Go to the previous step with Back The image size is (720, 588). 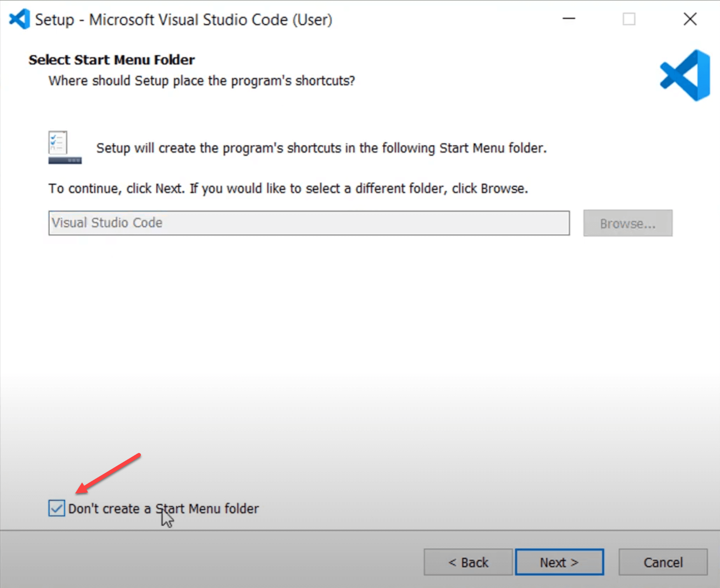coord(468,562)
